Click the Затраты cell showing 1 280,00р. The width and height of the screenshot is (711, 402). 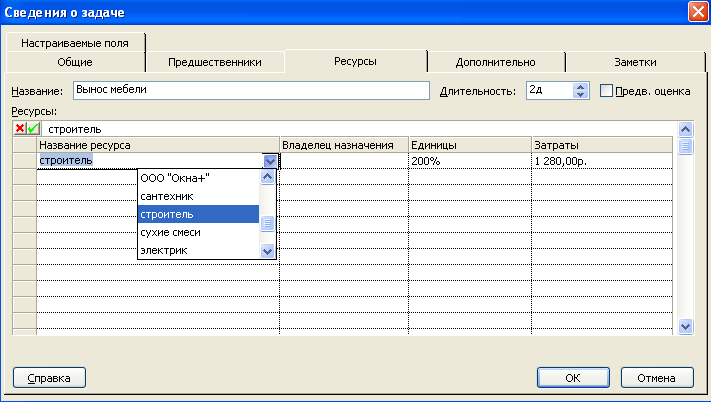coord(602,161)
